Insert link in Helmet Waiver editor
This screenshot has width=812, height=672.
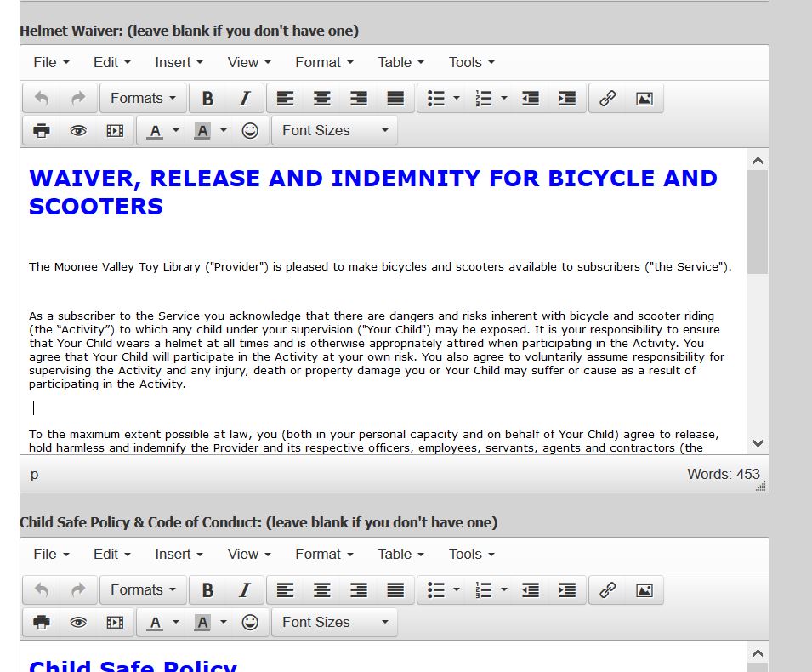tap(607, 99)
